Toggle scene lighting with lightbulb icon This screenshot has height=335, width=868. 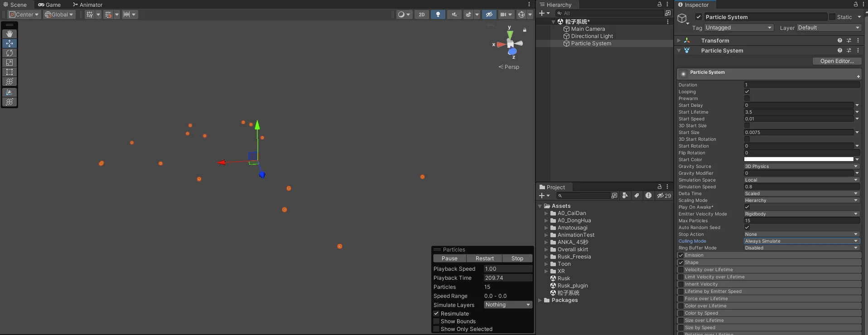pos(438,14)
